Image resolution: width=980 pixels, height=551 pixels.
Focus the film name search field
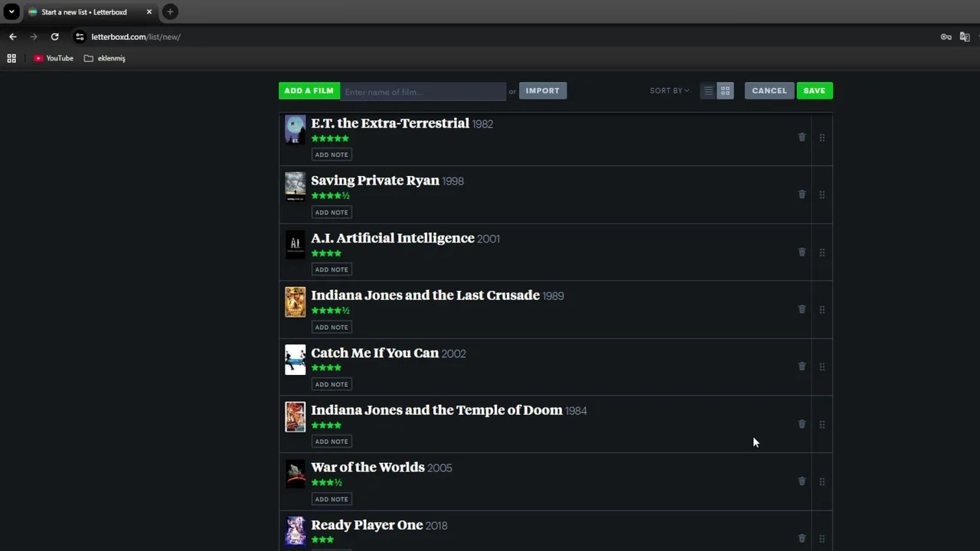pos(423,92)
